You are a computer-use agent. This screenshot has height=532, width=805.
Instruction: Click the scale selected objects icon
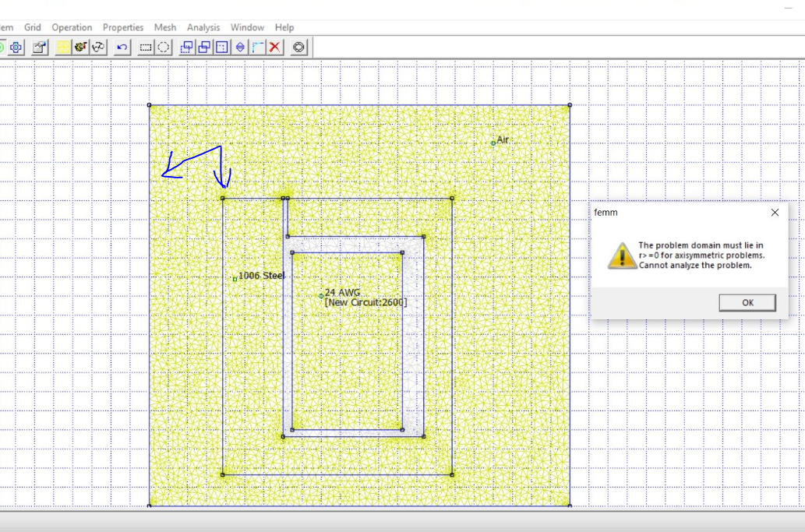[x=222, y=48]
